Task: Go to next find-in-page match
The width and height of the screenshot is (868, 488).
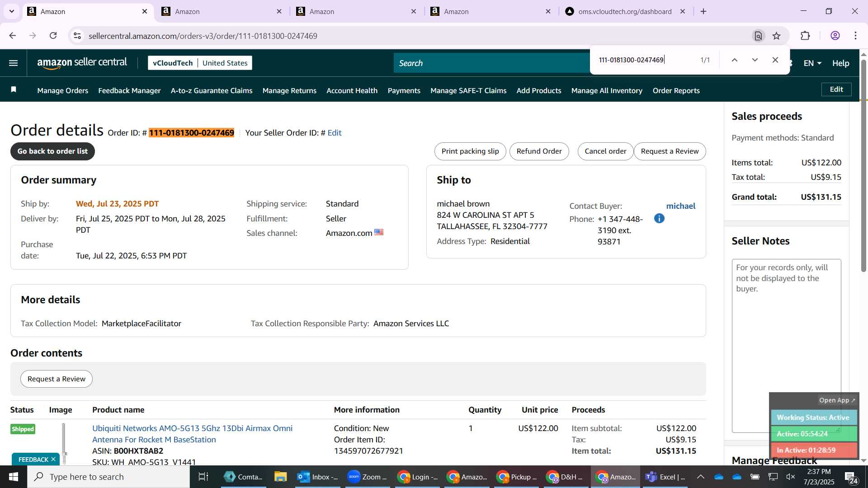Action: click(x=755, y=60)
